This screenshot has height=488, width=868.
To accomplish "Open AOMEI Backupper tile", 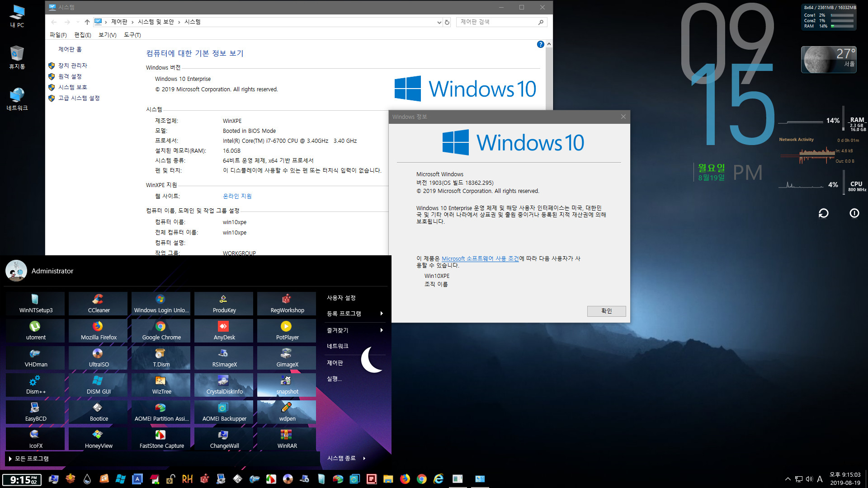I will click(224, 412).
